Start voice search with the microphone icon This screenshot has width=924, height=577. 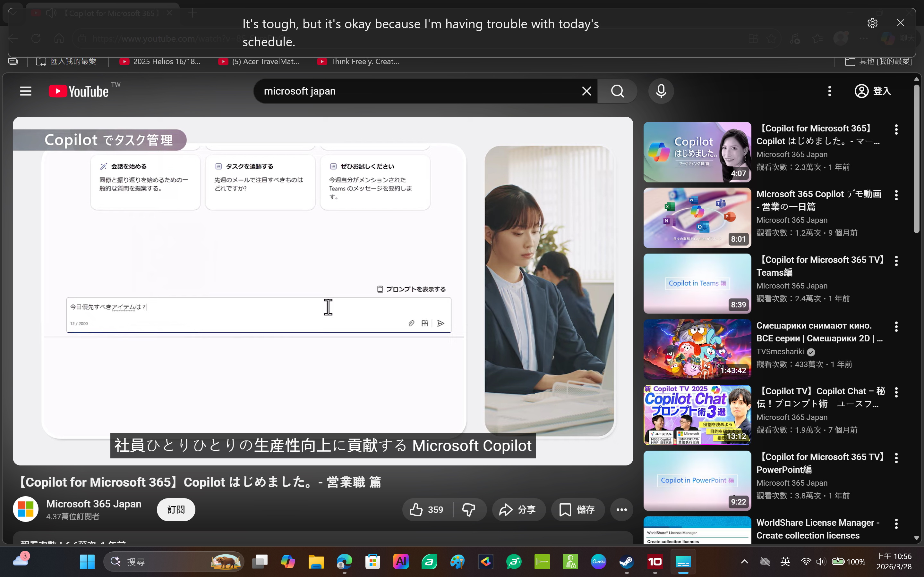click(x=661, y=91)
